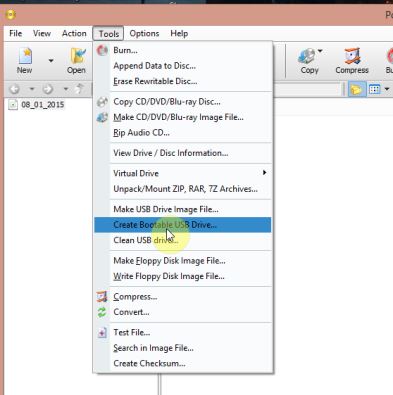Close the open Tools menu
The width and height of the screenshot is (393, 395).
[108, 34]
